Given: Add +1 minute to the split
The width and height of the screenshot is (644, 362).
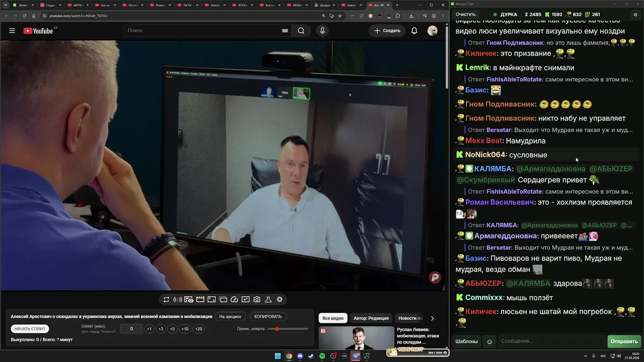Looking at the screenshot, I should 149,329.
